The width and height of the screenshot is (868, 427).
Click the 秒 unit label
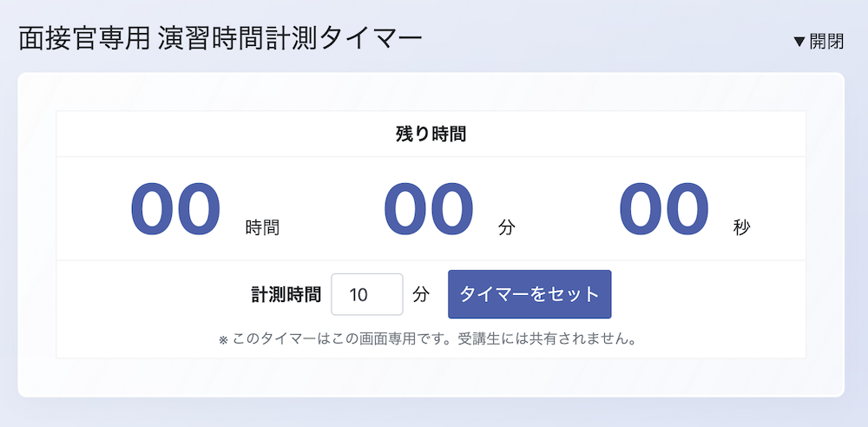742,227
